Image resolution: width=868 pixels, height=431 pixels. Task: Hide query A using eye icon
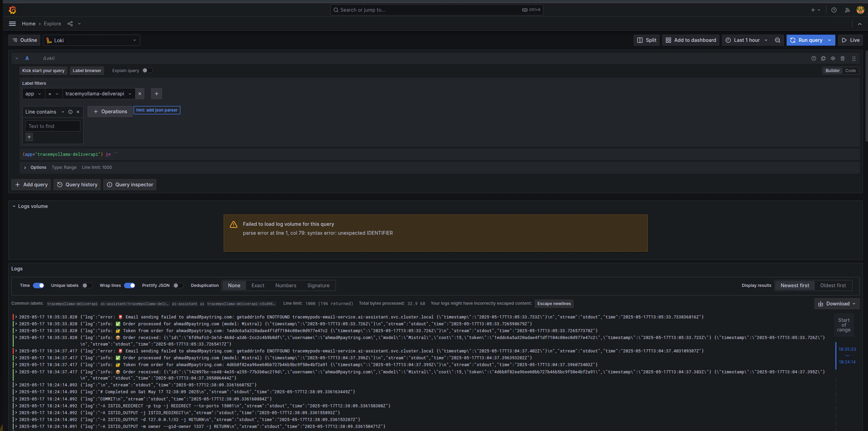[x=833, y=58]
